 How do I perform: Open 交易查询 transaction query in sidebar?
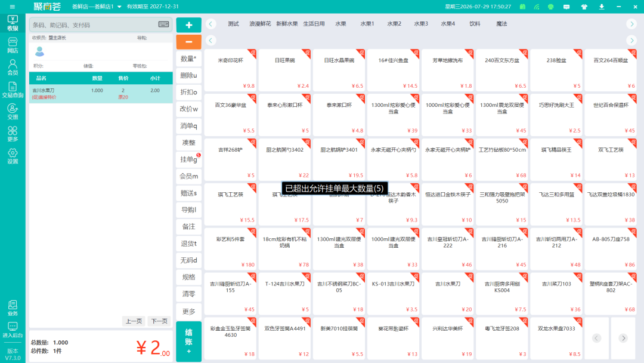[x=13, y=90]
